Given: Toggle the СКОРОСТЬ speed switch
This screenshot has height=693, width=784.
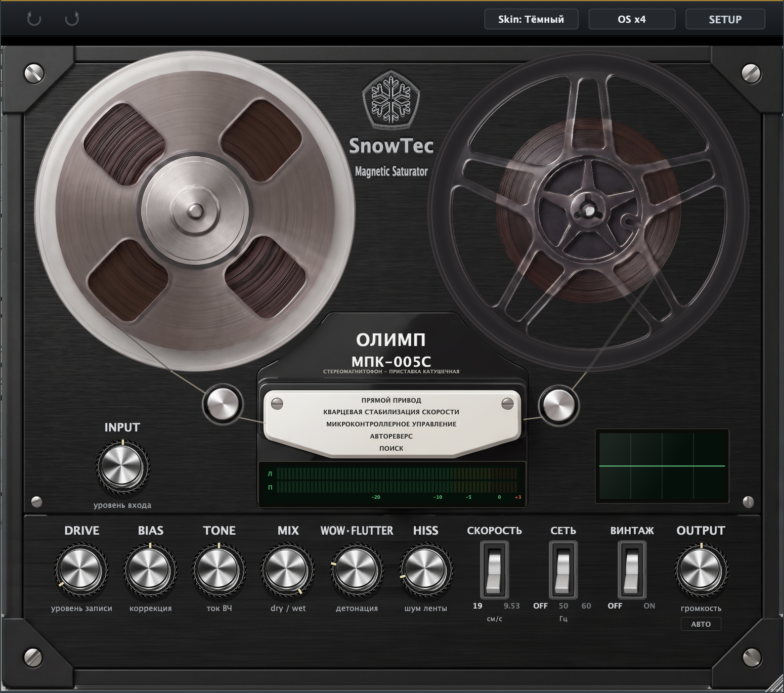Looking at the screenshot, I should tap(494, 570).
